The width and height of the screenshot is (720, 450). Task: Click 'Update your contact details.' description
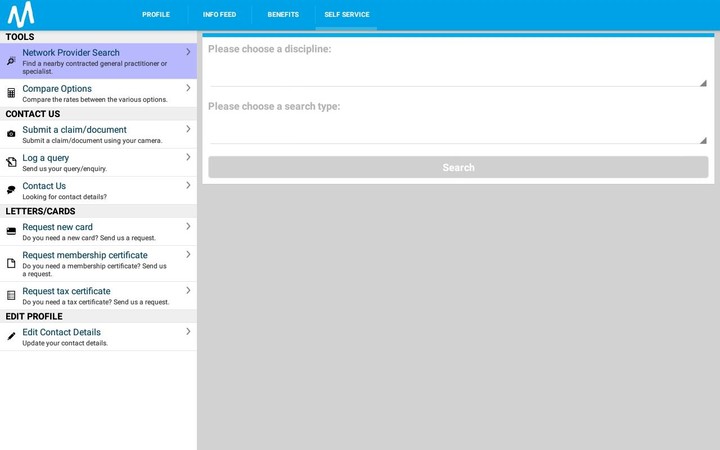tap(65, 343)
